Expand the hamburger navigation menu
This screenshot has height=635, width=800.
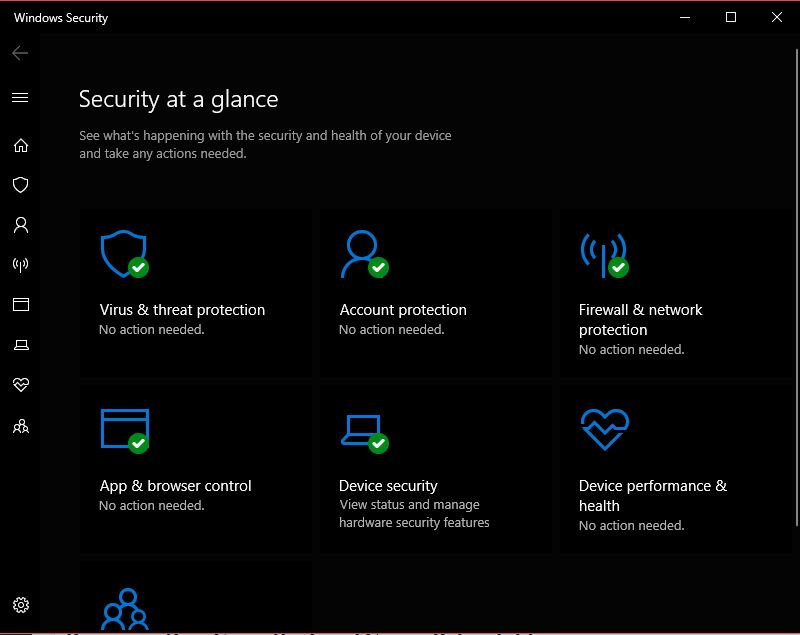(20, 97)
